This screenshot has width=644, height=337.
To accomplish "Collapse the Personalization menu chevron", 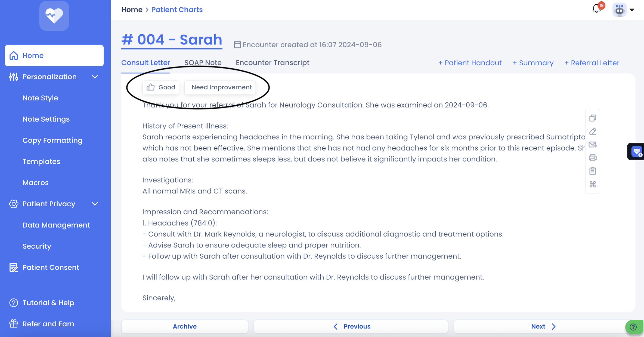I will pos(95,77).
